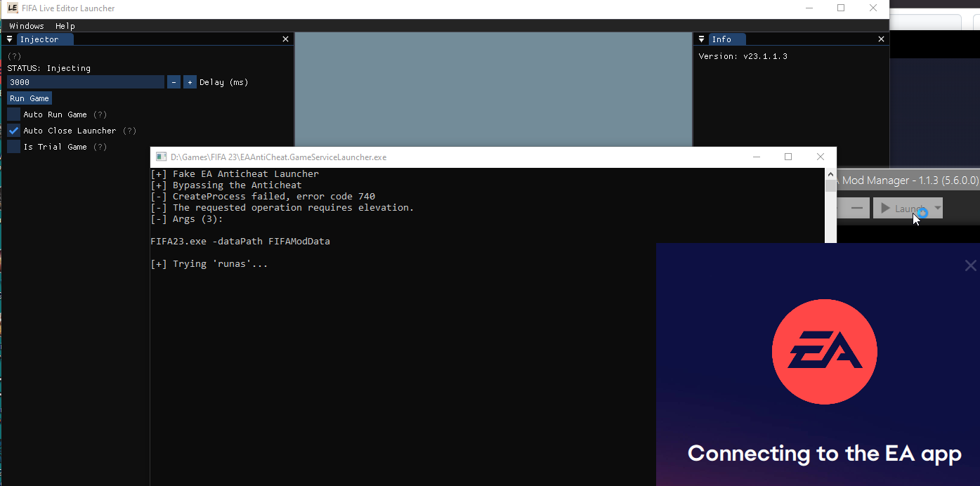Click the LE app icon in title bar
This screenshot has height=486, width=980.
tap(12, 8)
